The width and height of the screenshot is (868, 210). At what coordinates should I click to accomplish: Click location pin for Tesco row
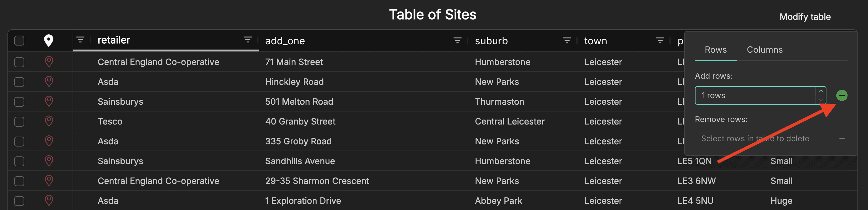coord(49,121)
